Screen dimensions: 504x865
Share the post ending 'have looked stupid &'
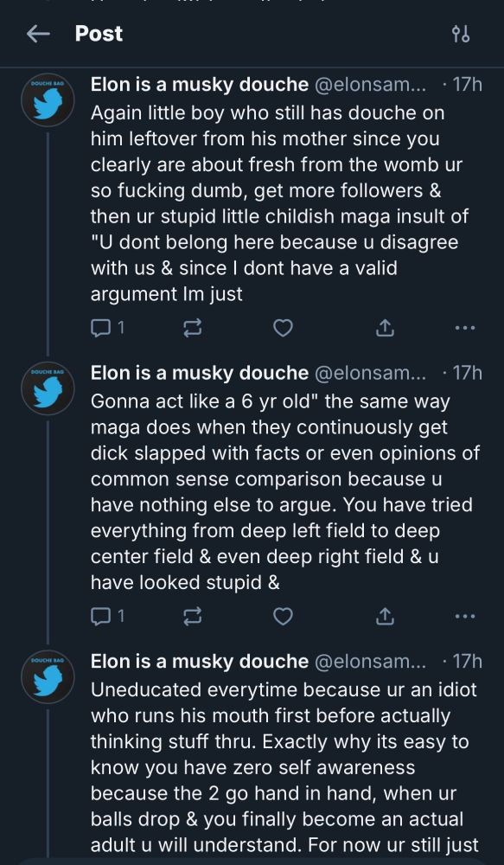385,616
